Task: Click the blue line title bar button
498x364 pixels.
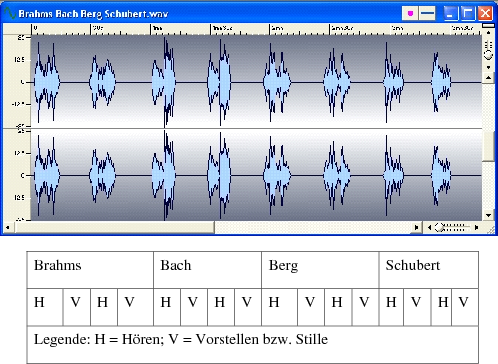Action: [427, 13]
